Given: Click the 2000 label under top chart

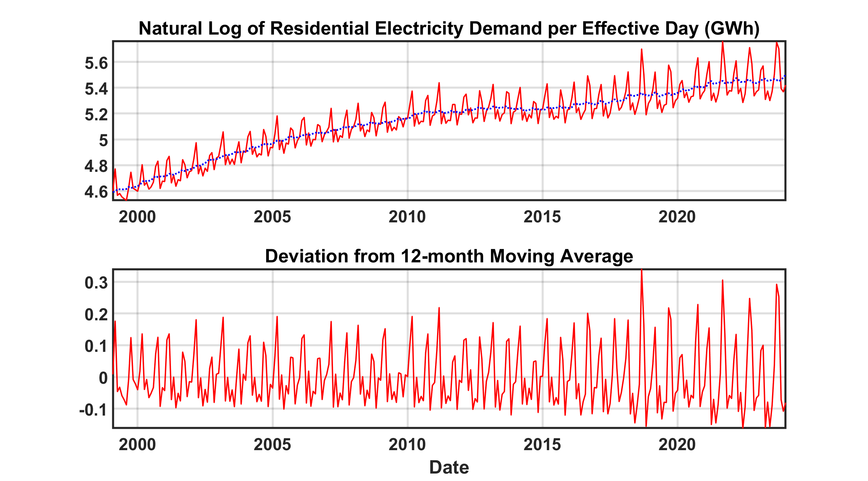Looking at the screenshot, I should point(137,217).
